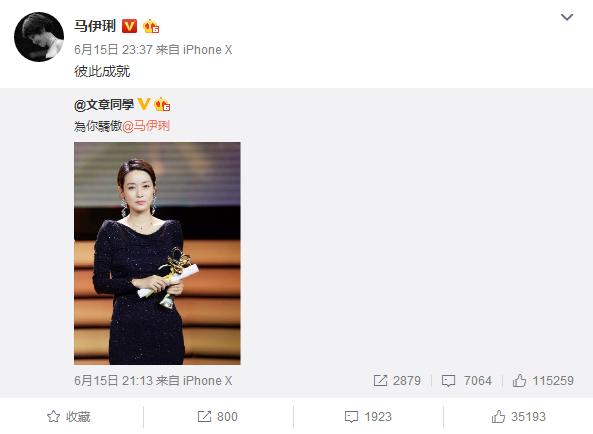
Task: Open 马伊琍's profile avatar
Action: pos(39,37)
